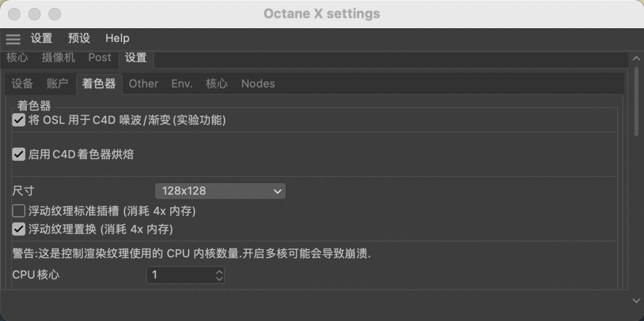Switch to the Post tab
This screenshot has width=644, height=321.
pyautogui.click(x=100, y=58)
